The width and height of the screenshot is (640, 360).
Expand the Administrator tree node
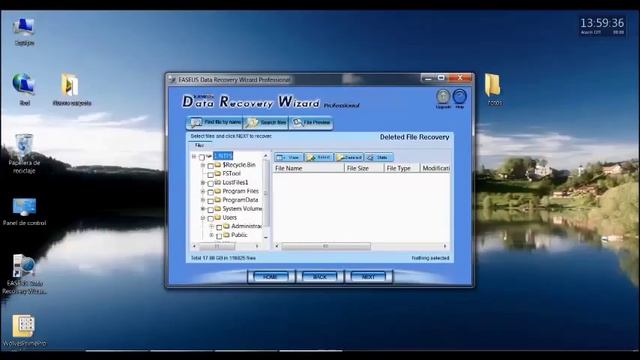(x=211, y=226)
